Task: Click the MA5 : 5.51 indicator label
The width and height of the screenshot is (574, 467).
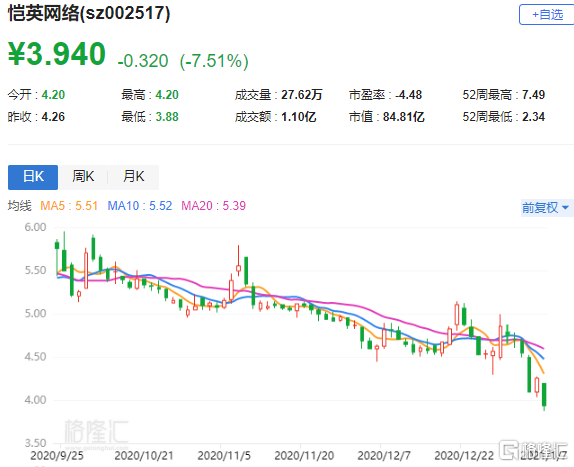Action: tap(69, 206)
